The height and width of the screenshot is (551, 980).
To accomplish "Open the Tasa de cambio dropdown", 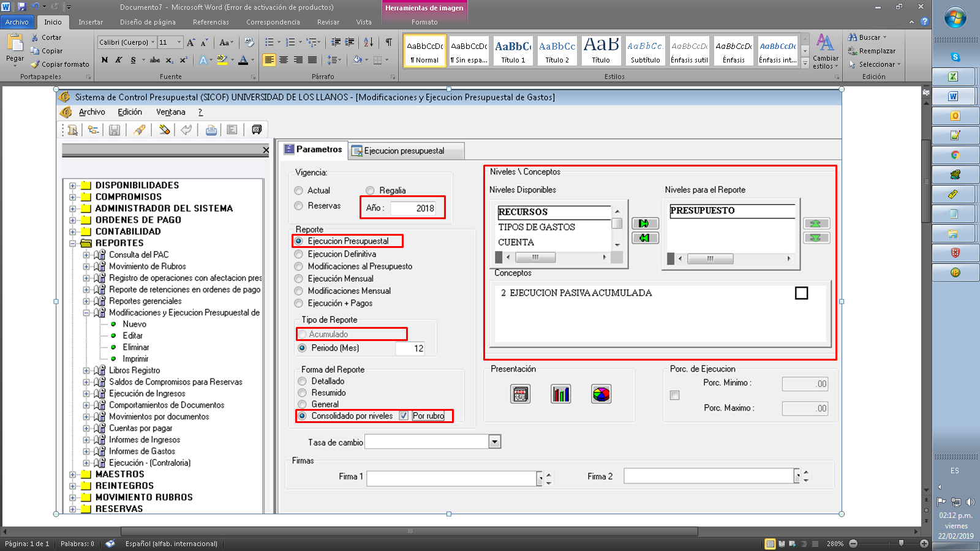I will coord(494,441).
